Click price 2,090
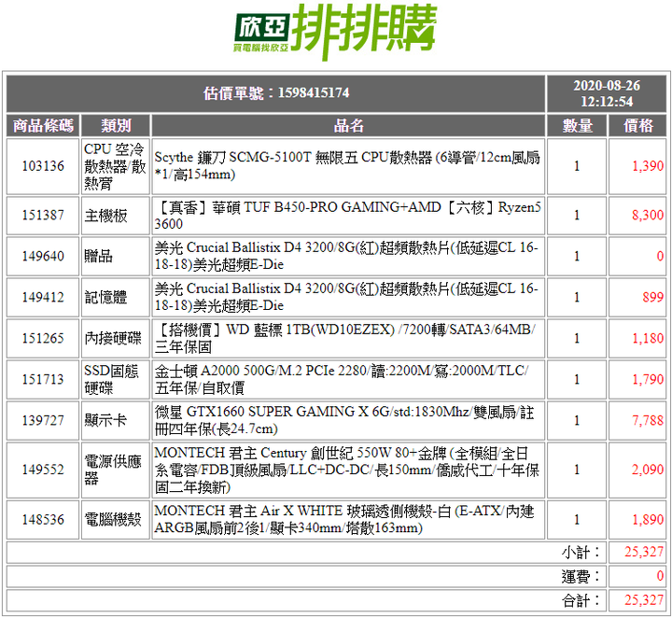The width and height of the screenshot is (672, 618). click(648, 470)
